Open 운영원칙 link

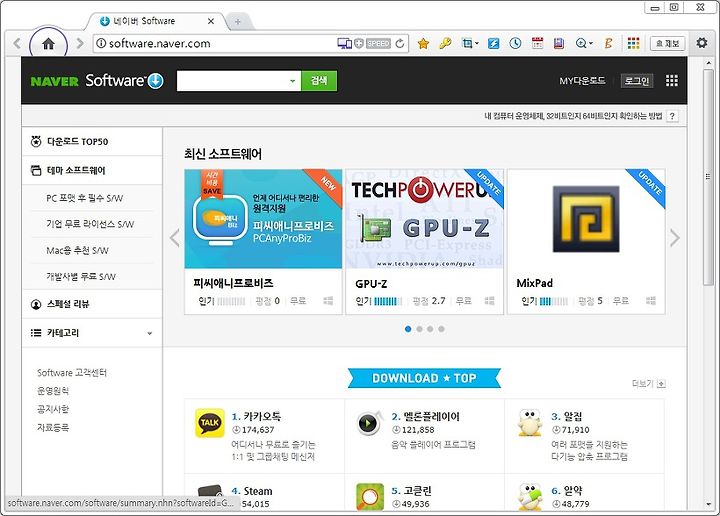(53, 391)
